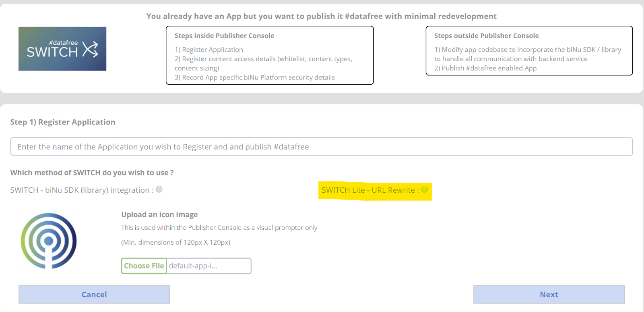Click the #datafree SWITCH logo image

[62, 49]
